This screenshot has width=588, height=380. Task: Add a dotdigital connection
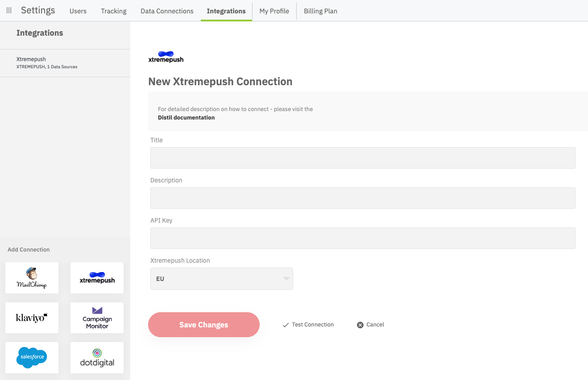[97, 358]
